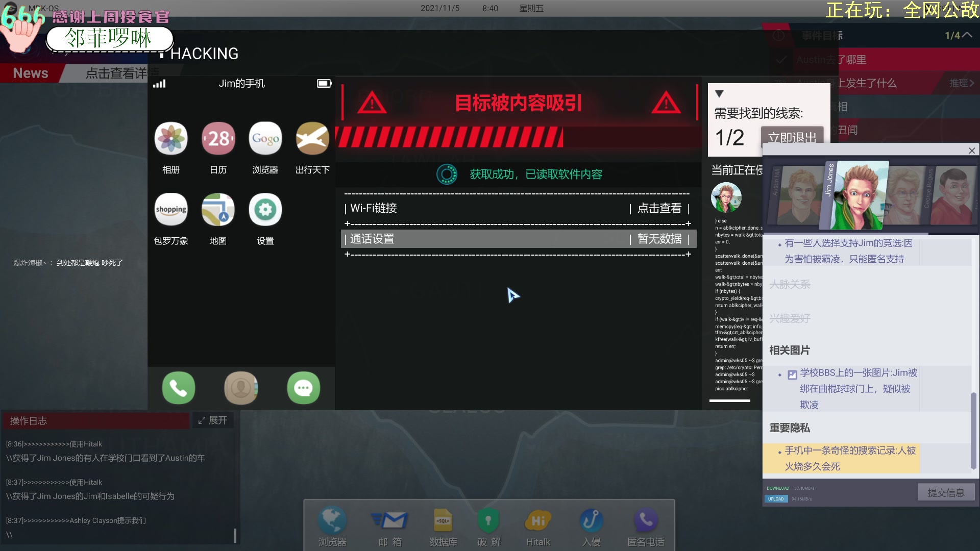Viewport: 980px width, 551px height.
Task: Open the green messages chat icon
Action: point(304,388)
